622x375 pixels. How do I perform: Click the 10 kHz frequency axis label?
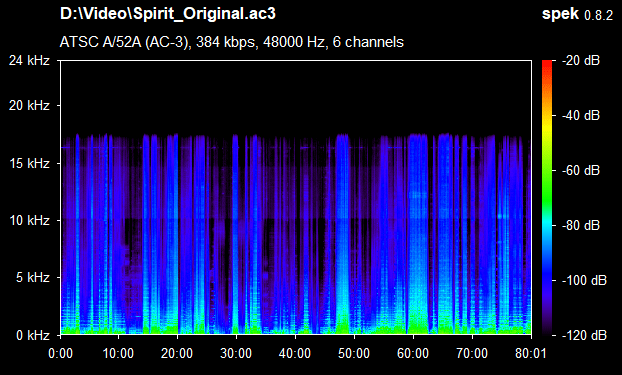[x=29, y=220]
